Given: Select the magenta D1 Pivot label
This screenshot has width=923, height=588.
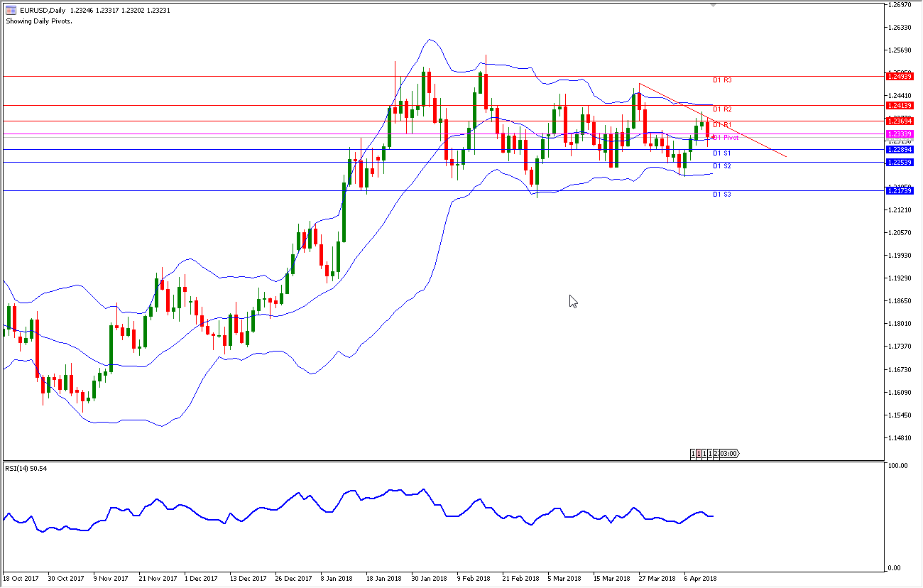Looking at the screenshot, I should click(726, 138).
